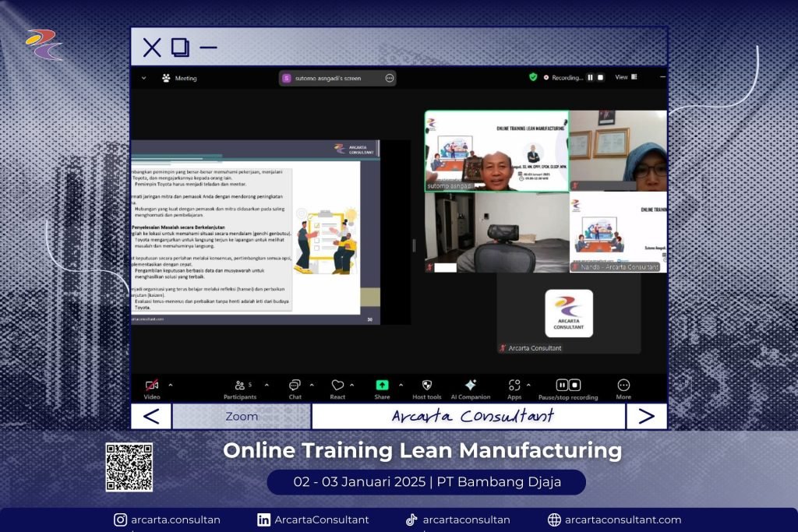Expand the Participants options chevron
The image size is (798, 532).
267,385
